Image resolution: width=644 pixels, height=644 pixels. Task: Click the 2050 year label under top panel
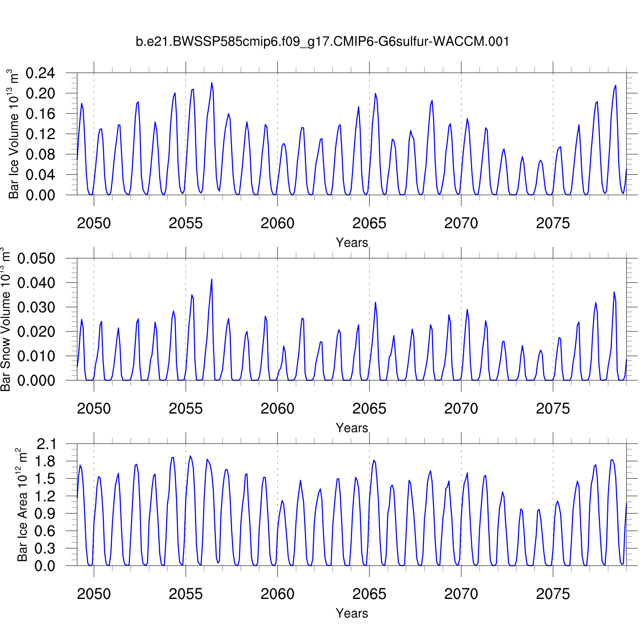(x=94, y=223)
